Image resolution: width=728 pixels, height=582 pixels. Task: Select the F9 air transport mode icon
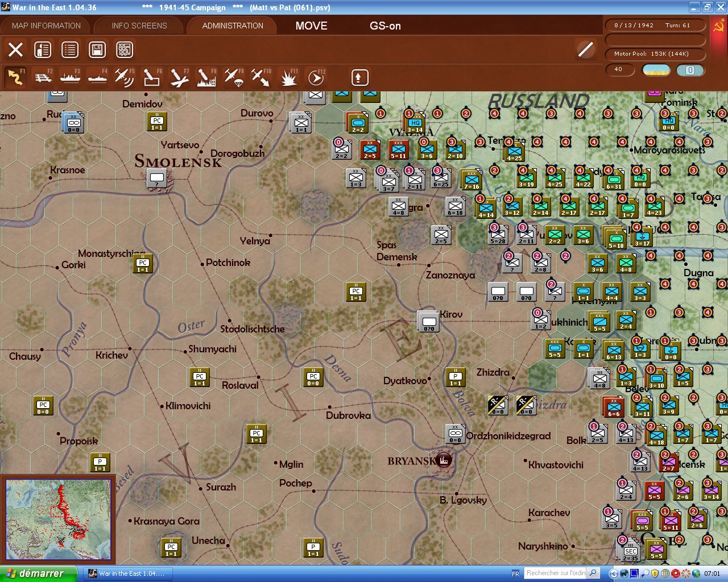(234, 77)
